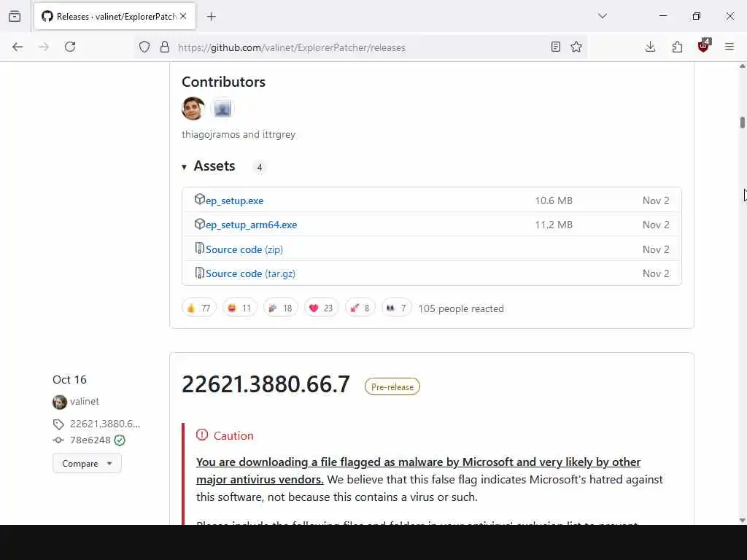
Task: Open commit 78e6248
Action: tap(90, 440)
